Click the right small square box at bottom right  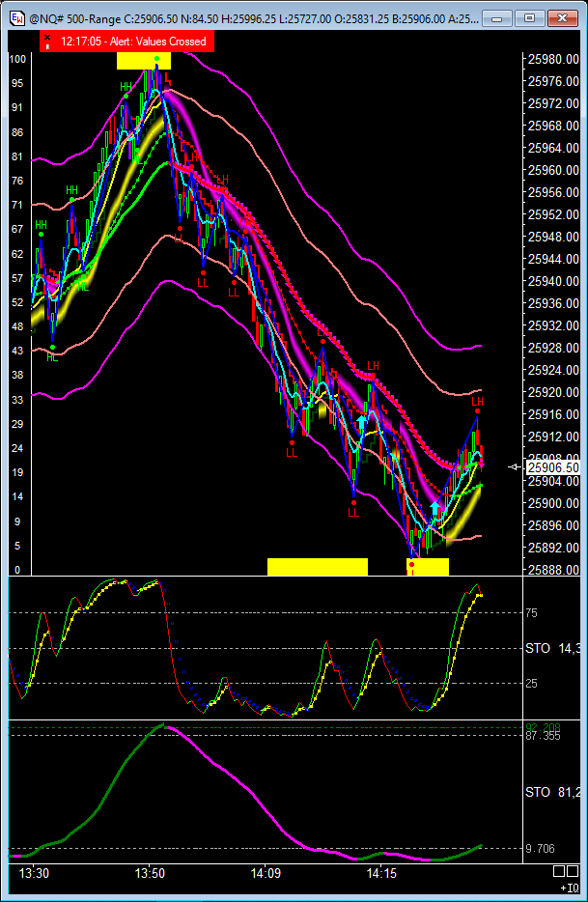[x=573, y=873]
